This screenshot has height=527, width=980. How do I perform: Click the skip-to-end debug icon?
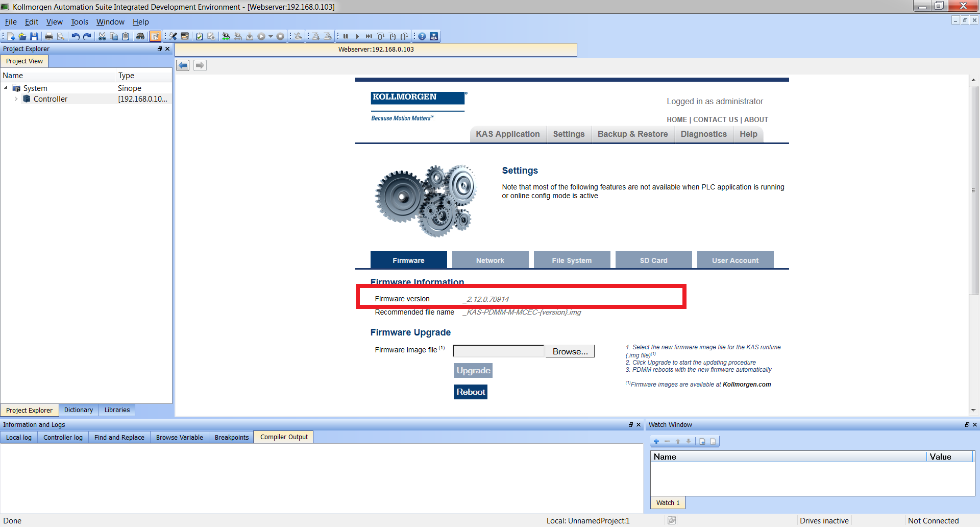click(369, 36)
